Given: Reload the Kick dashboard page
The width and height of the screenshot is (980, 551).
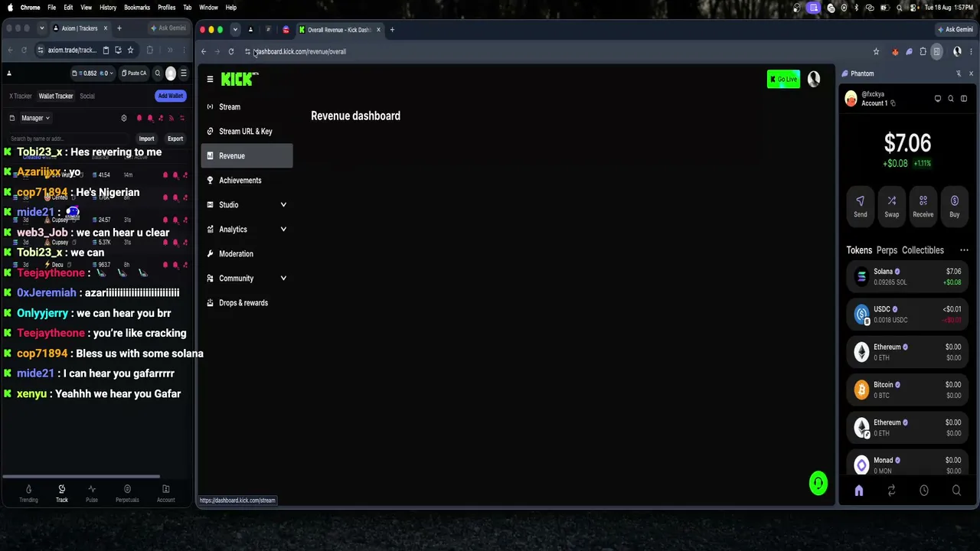Looking at the screenshot, I should pyautogui.click(x=230, y=52).
